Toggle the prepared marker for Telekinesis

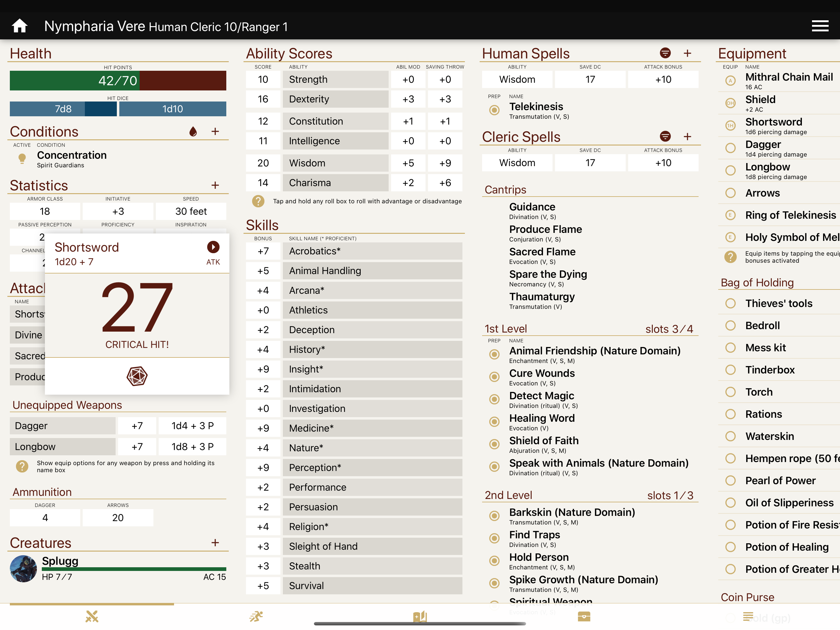point(494,110)
